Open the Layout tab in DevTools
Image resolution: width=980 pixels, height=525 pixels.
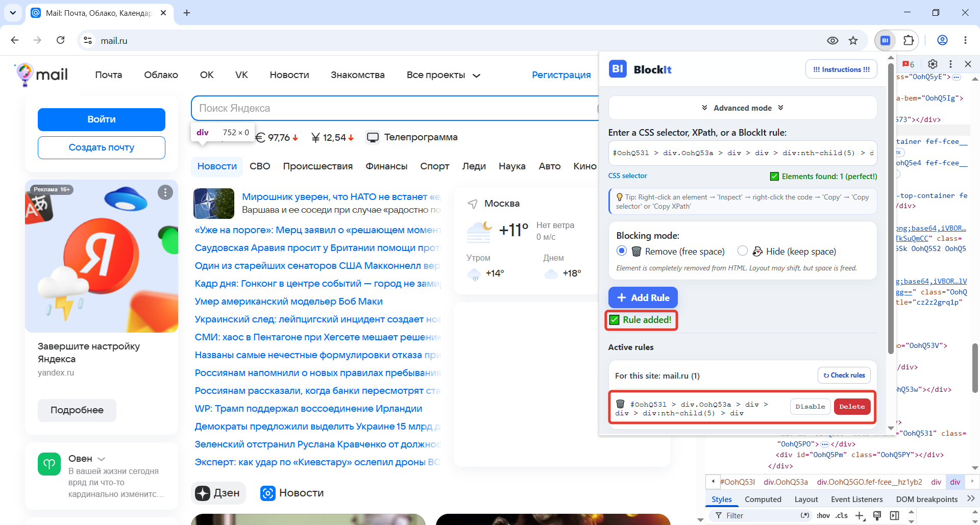(x=806, y=499)
